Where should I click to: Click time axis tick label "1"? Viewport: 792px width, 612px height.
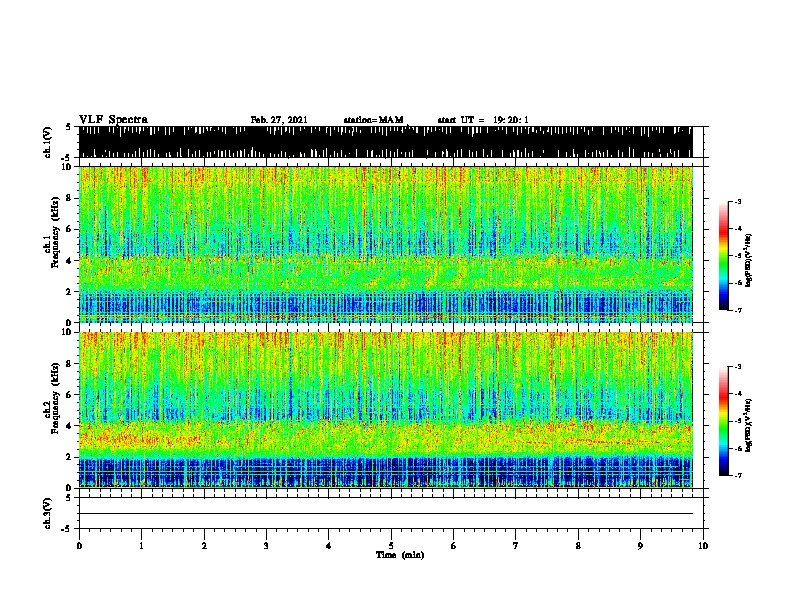pyautogui.click(x=142, y=546)
